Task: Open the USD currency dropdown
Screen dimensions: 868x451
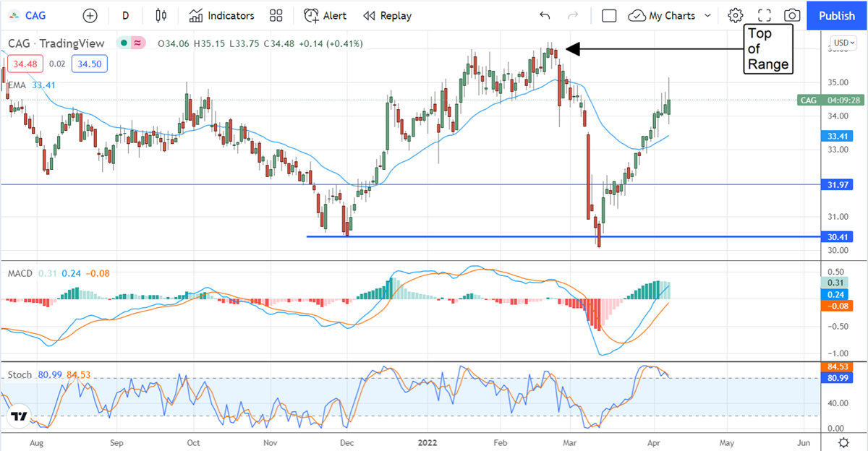Action: (x=843, y=43)
